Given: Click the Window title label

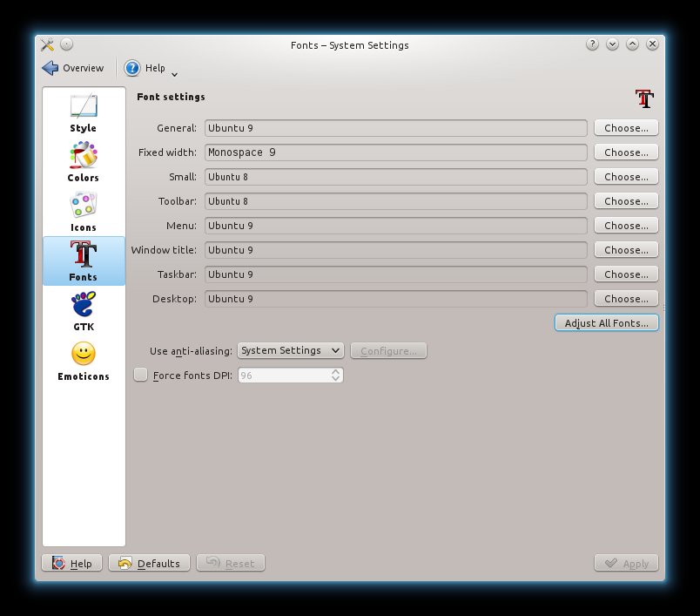Looking at the screenshot, I should pos(164,250).
